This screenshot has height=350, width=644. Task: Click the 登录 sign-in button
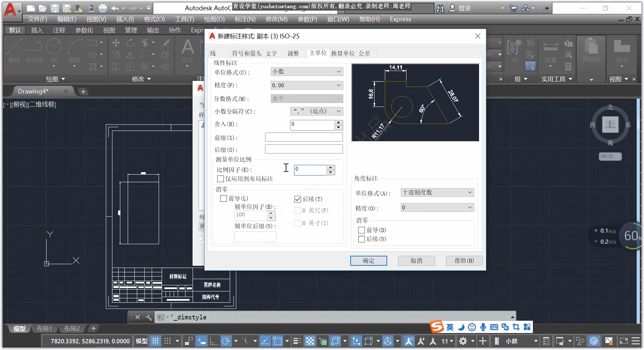[x=460, y=8]
